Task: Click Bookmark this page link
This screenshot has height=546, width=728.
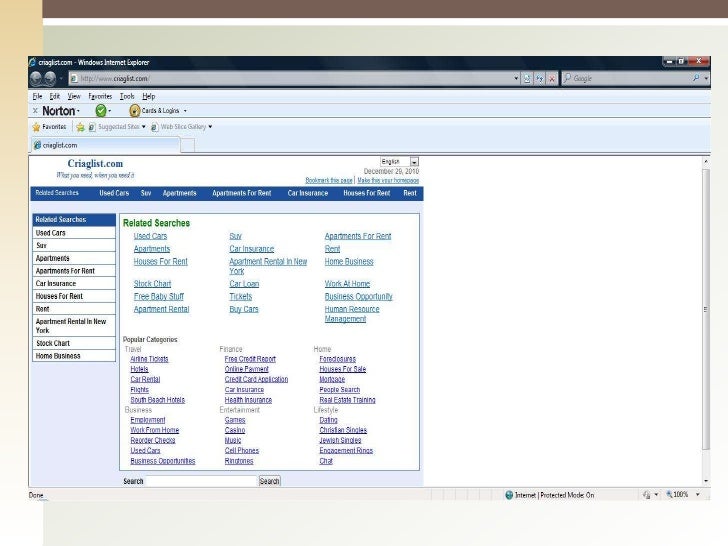Action: pyautogui.click(x=329, y=180)
